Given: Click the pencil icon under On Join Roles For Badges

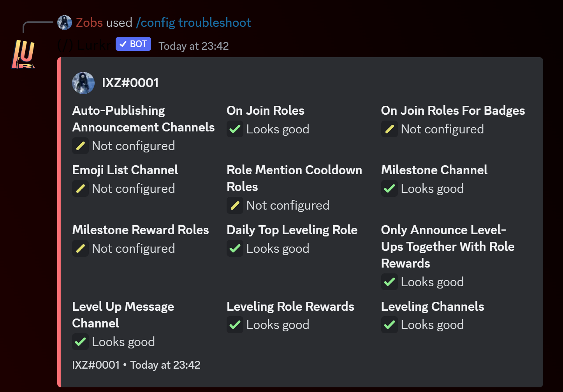Looking at the screenshot, I should click(x=389, y=129).
